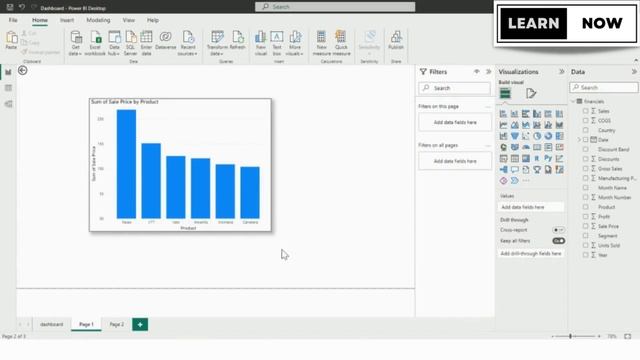Switch to Model view in left sidebar
Image resolution: width=640 pixels, height=360 pixels.
click(8, 104)
